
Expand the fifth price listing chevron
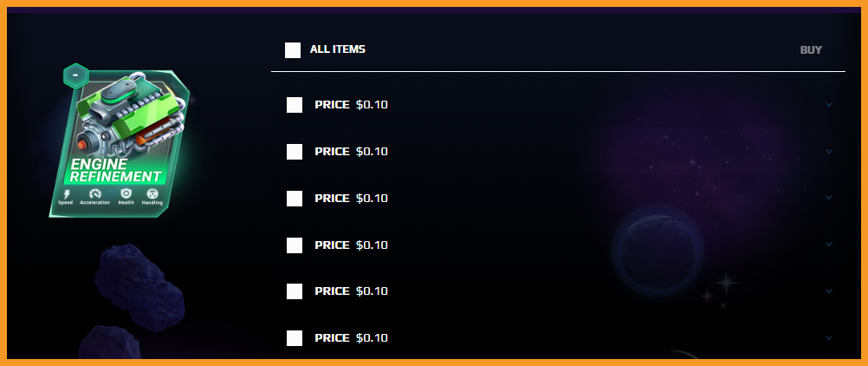pyautogui.click(x=829, y=291)
